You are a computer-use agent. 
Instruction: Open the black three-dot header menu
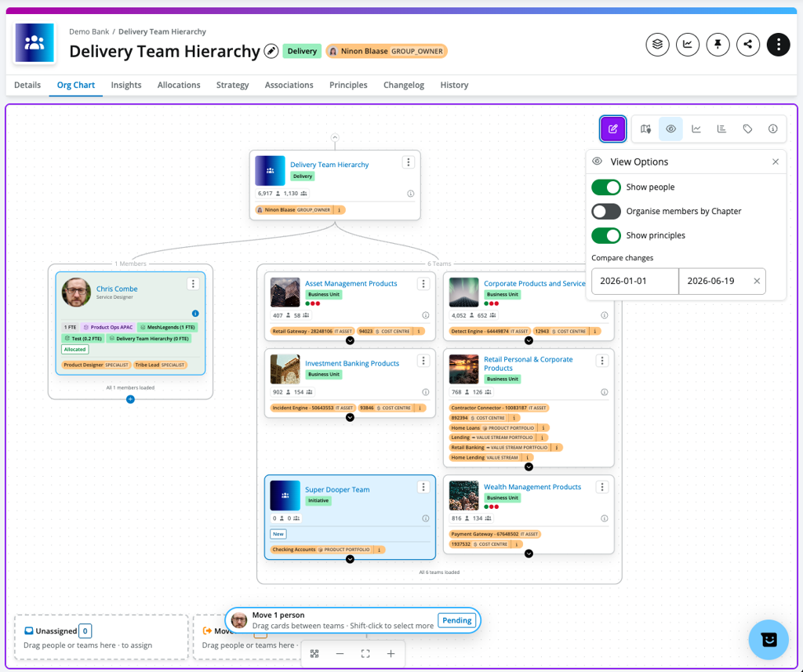coord(779,45)
